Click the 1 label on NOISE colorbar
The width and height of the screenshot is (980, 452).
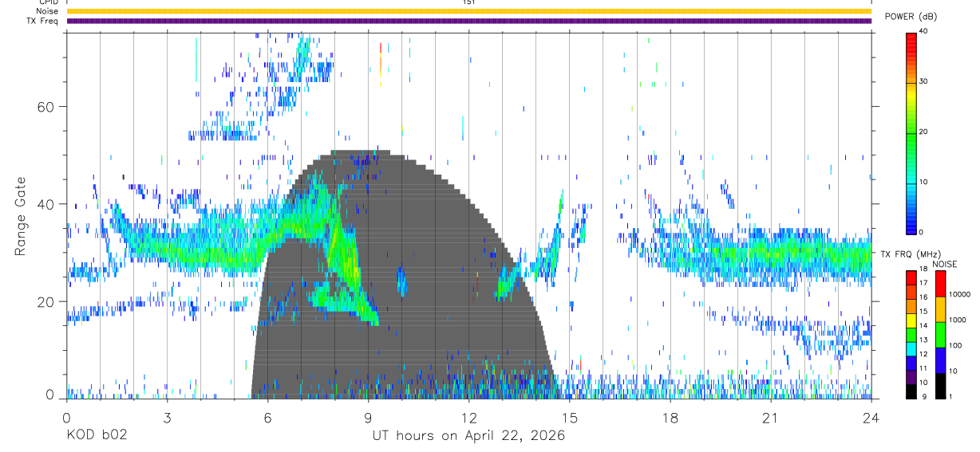951,396
